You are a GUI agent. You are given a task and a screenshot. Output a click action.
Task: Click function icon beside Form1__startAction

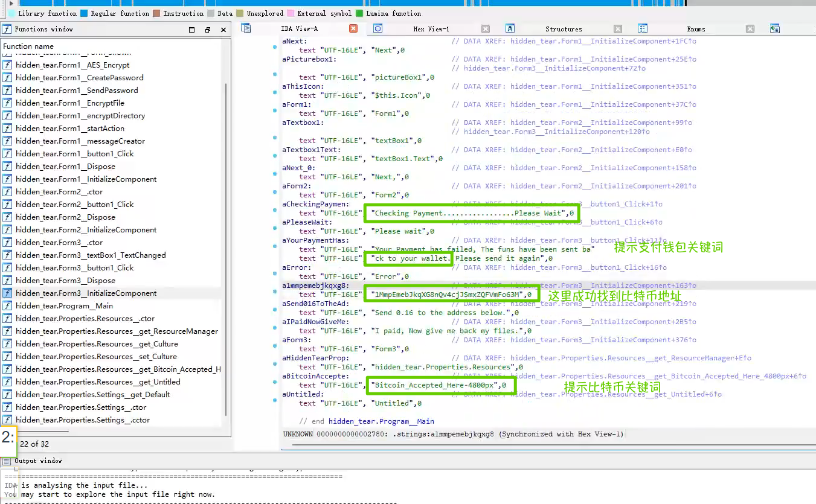tap(8, 128)
